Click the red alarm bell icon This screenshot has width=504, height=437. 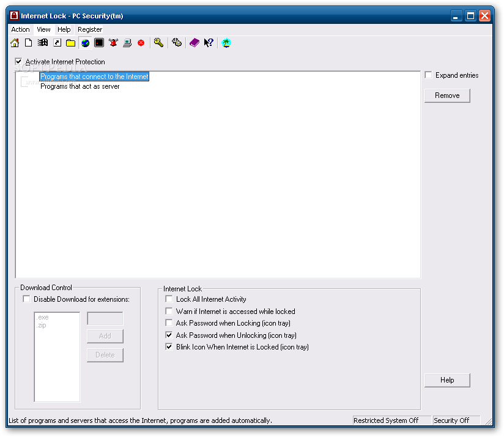[x=113, y=43]
